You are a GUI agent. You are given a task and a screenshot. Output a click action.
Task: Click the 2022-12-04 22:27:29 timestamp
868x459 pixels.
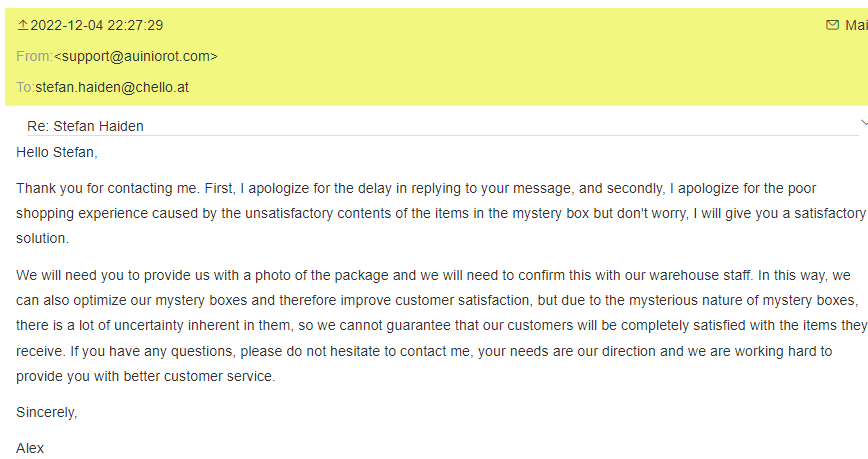tap(97, 25)
